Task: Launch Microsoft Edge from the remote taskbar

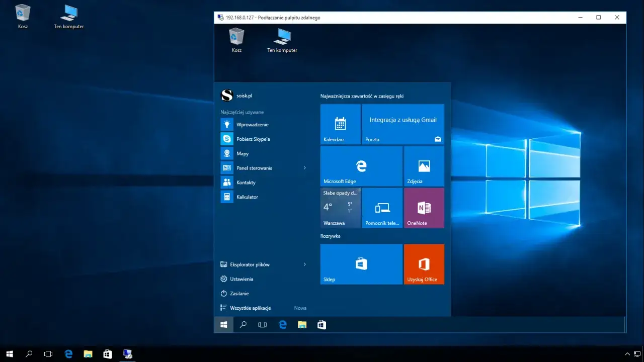Action: click(x=282, y=324)
